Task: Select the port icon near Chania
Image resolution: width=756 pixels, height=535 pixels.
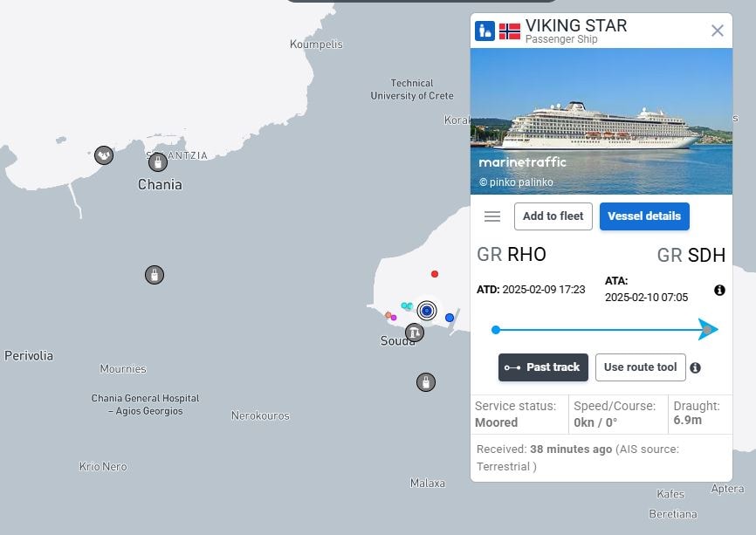Action: (x=158, y=162)
